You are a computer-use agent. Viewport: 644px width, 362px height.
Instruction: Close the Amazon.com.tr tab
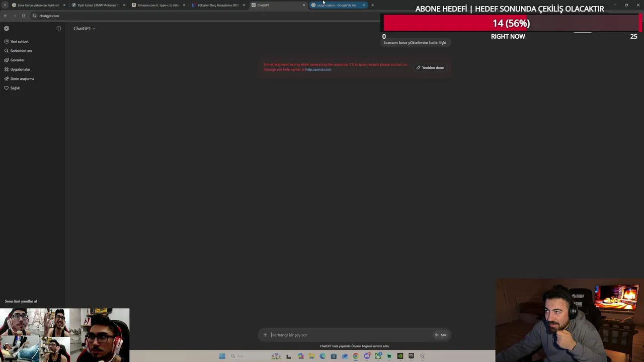184,5
